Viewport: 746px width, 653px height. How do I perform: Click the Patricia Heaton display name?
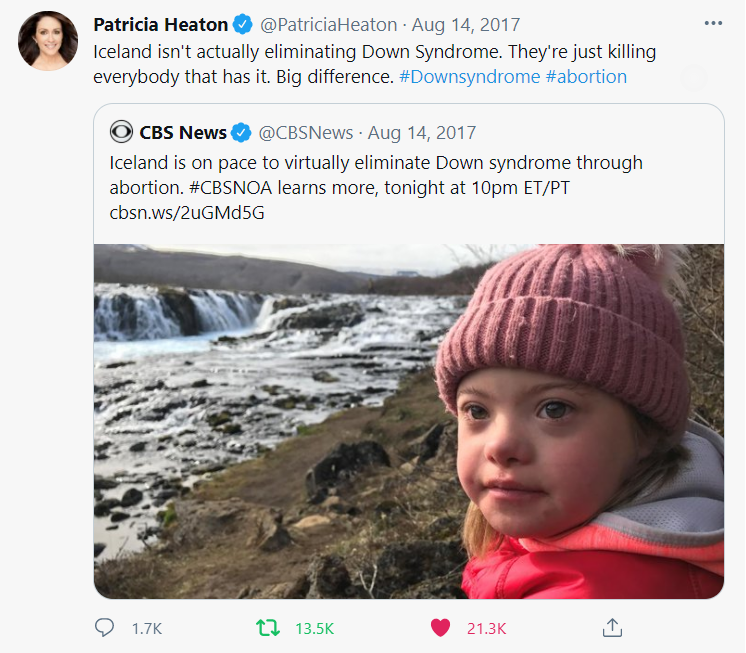160,25
